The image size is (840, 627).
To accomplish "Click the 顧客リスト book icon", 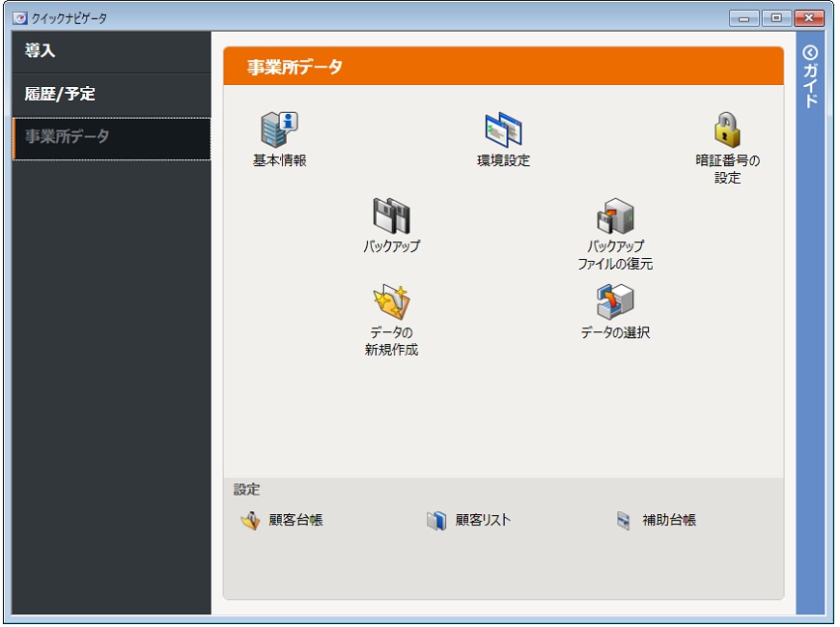I will (x=436, y=521).
